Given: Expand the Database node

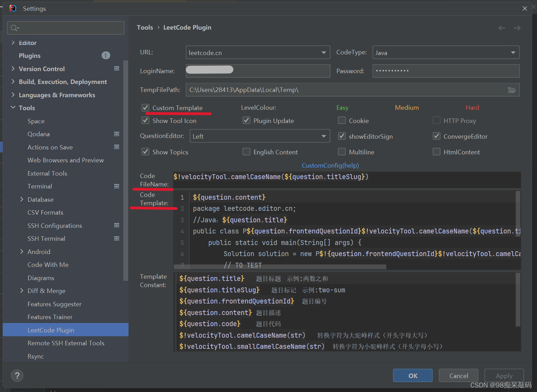Looking at the screenshot, I should click(22, 199).
